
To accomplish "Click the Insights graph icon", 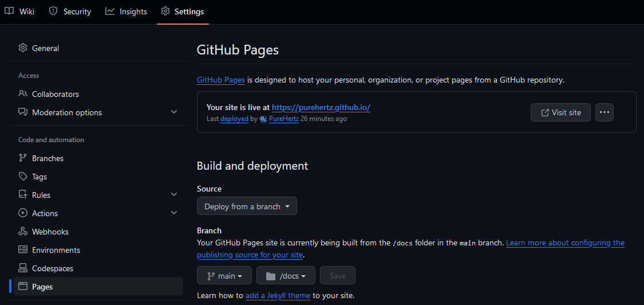I will tap(110, 11).
